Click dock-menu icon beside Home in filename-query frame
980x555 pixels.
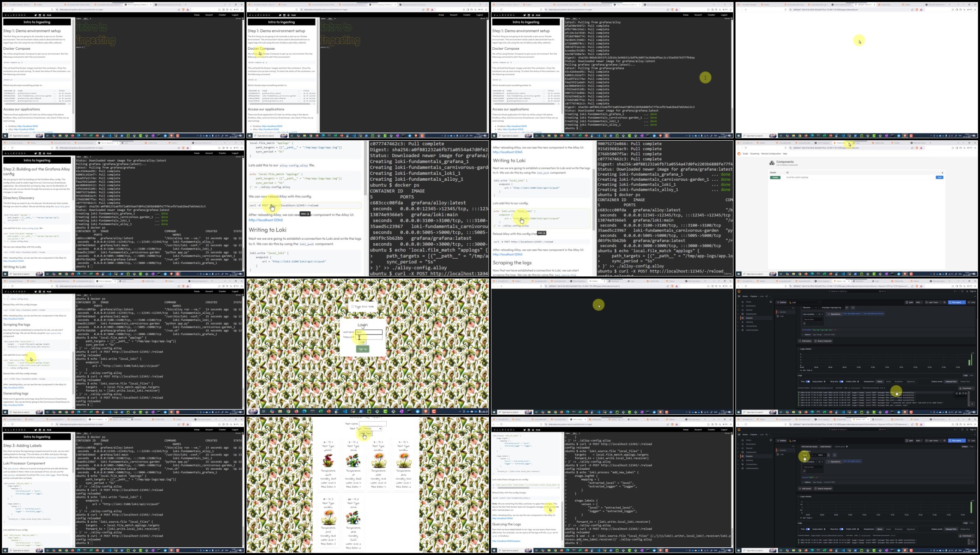point(771,302)
